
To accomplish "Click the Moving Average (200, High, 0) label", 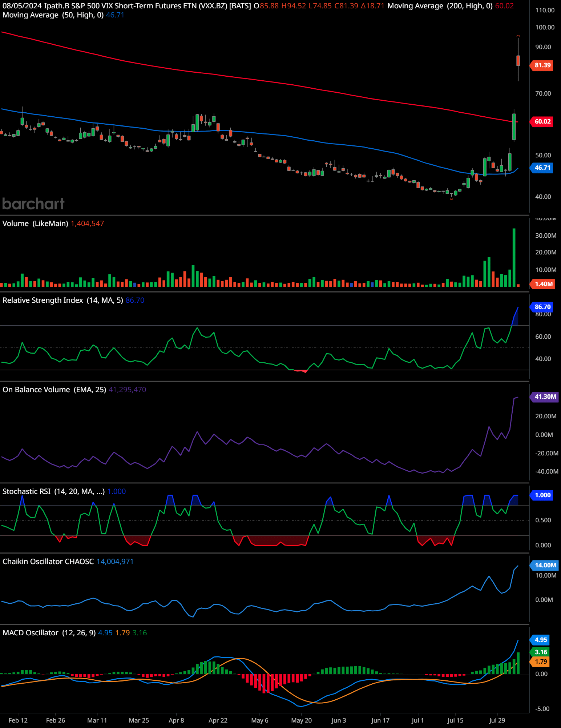I will coord(440,6).
